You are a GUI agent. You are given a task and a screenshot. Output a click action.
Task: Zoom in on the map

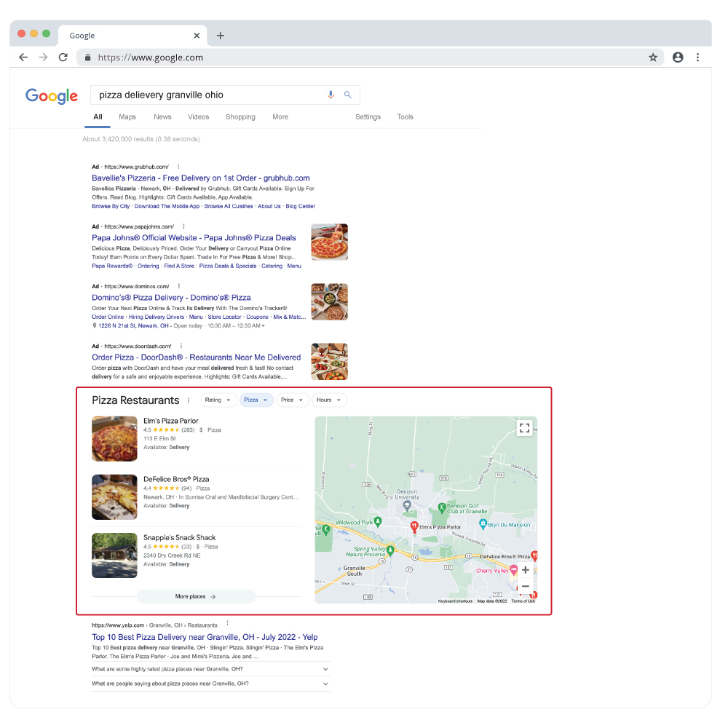click(525, 570)
